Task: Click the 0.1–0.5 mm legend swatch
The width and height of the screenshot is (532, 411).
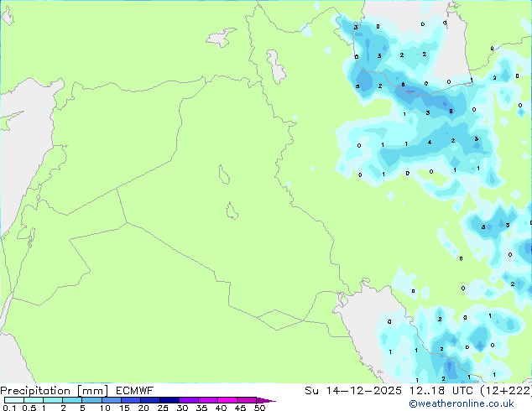Action: click(x=14, y=400)
